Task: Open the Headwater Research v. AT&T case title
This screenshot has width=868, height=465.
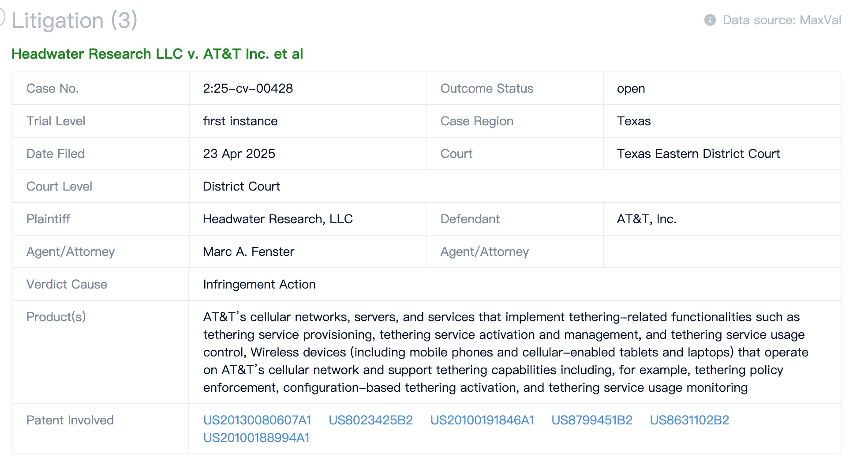Action: pos(157,54)
